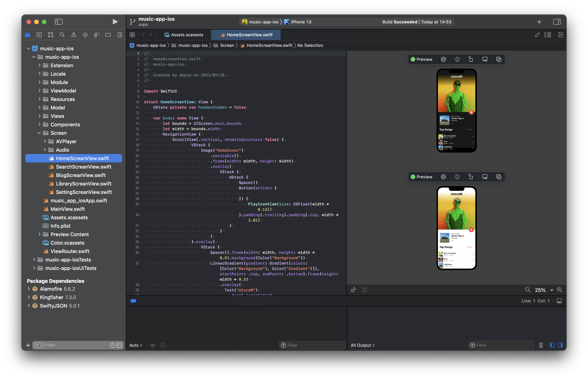This screenshot has width=588, height=379.
Task: Switch to the Assets.xcassets tab
Action: point(184,35)
